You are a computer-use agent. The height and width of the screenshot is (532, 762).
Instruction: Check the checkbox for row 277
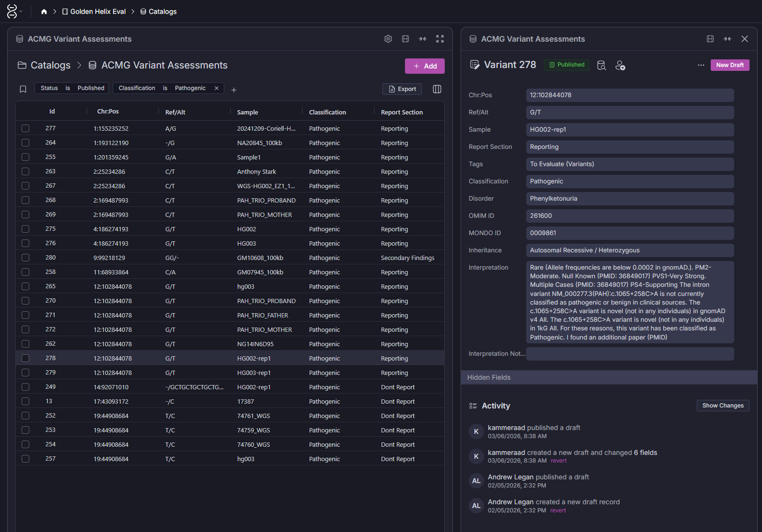tap(25, 128)
